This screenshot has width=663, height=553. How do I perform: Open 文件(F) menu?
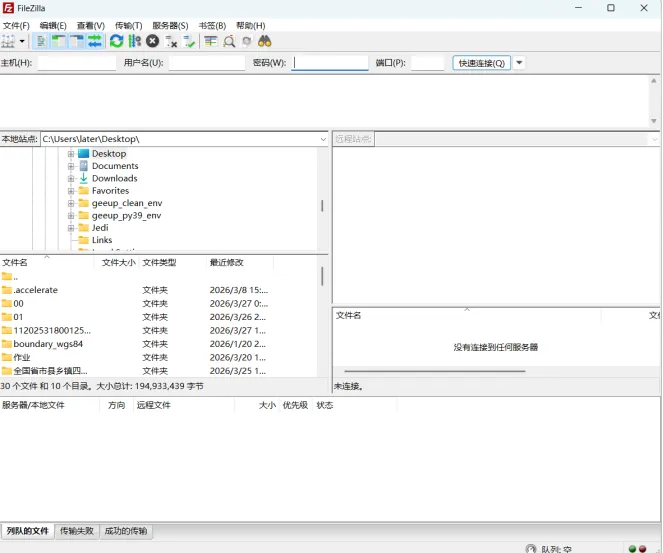[x=16, y=26]
